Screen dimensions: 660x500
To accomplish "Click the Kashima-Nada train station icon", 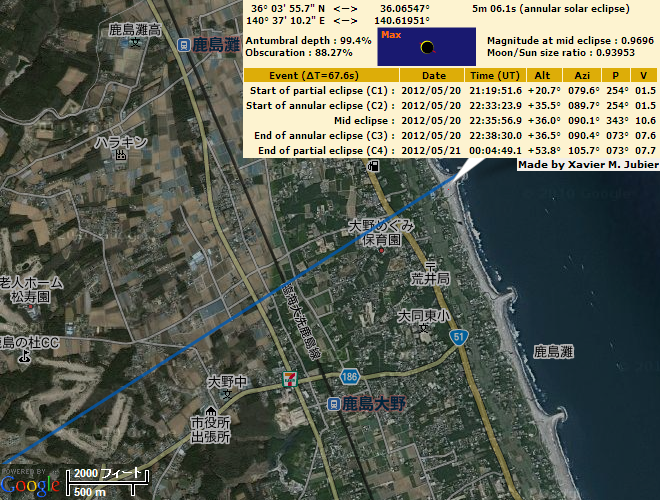I will 184,45.
